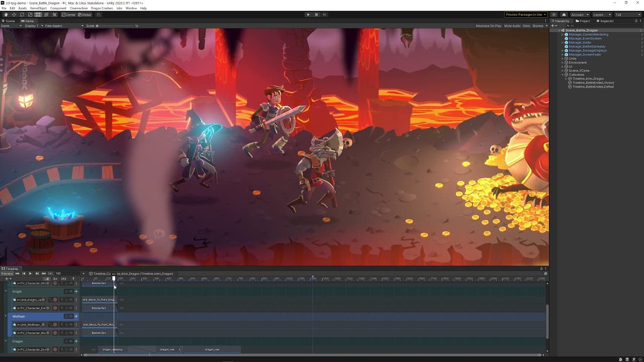Screen dimensions: 644x362
Task: Click the Timeline settings gear icon
Action: [545, 274]
